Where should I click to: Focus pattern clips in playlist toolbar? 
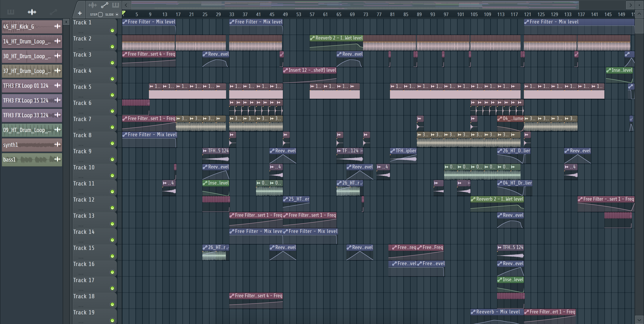[116, 5]
